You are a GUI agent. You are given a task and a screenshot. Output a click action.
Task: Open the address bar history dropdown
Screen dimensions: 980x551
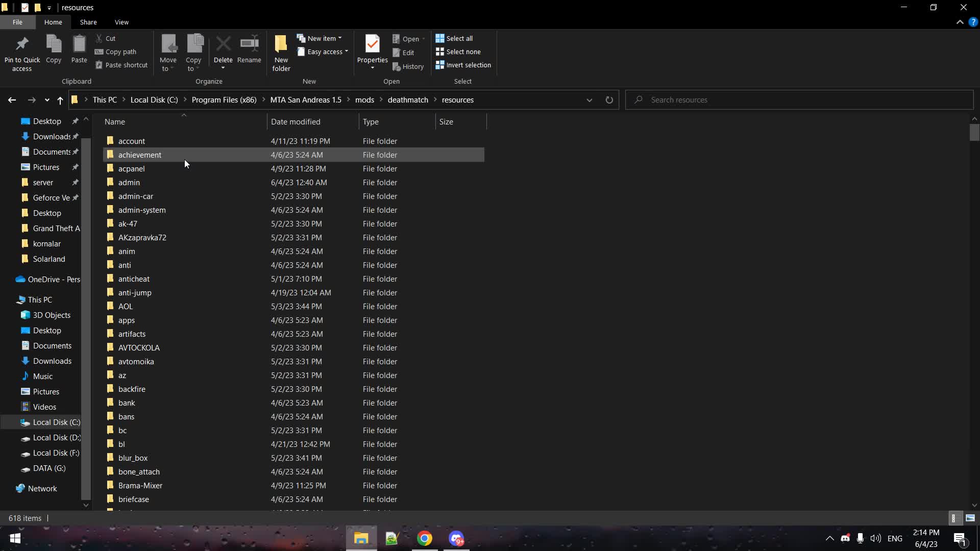point(589,100)
